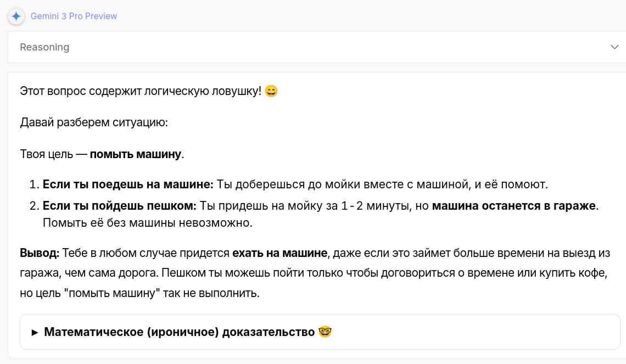Click the sentence Этот вопрос содержит логическую ловушку

click(140, 91)
